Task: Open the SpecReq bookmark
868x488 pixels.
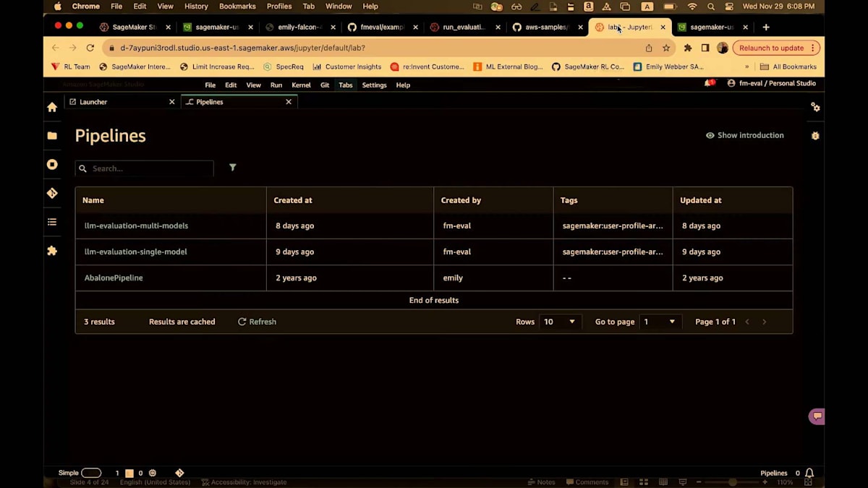Action: click(x=284, y=67)
